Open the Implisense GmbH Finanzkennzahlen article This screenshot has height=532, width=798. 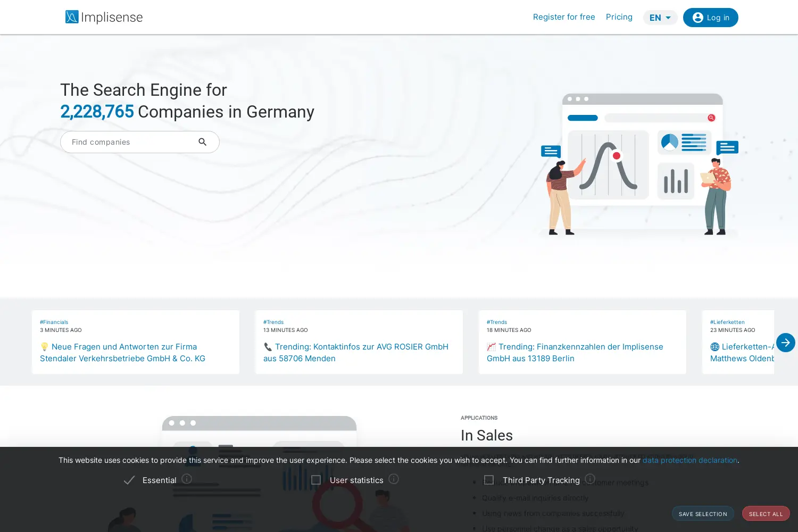[x=575, y=353]
